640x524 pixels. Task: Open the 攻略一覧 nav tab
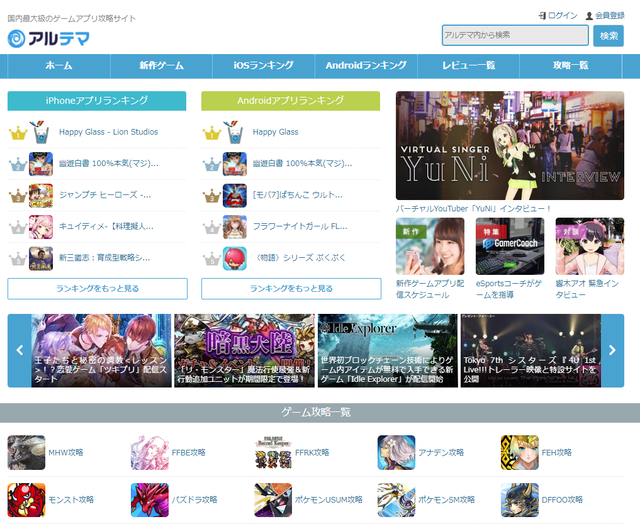pyautogui.click(x=571, y=65)
